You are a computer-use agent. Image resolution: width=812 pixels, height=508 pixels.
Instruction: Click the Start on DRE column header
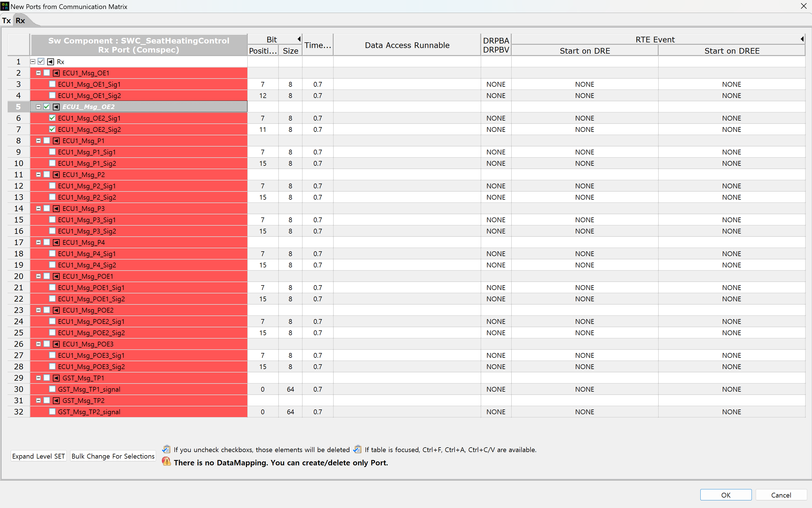[585, 51]
